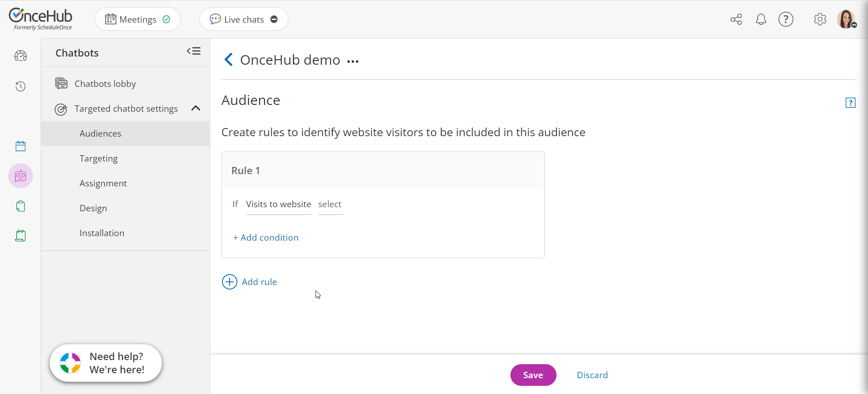Select the Chatbots robot icon in sidebar

(21, 176)
